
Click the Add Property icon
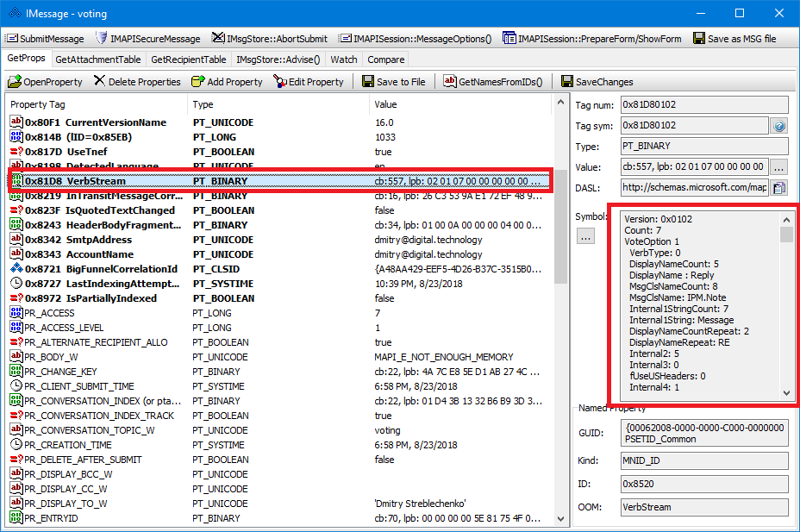pyautogui.click(x=198, y=82)
